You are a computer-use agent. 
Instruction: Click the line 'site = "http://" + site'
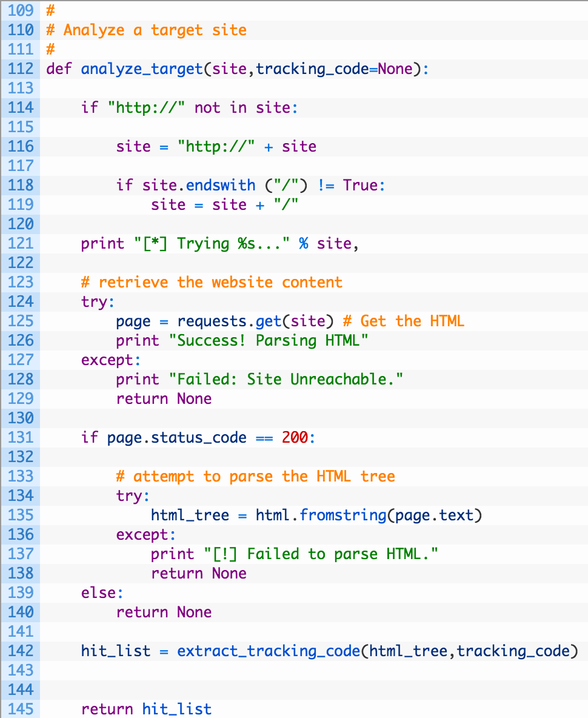tap(216, 147)
